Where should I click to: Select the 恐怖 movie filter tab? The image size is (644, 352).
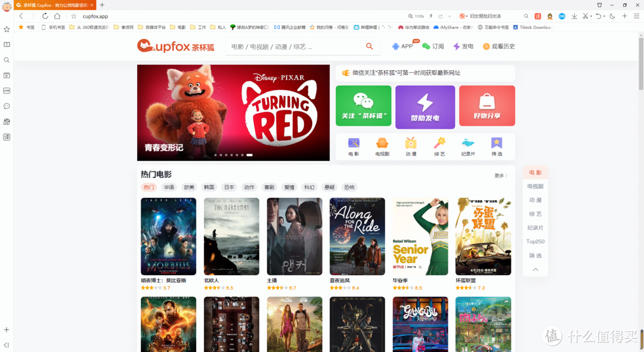coord(349,187)
